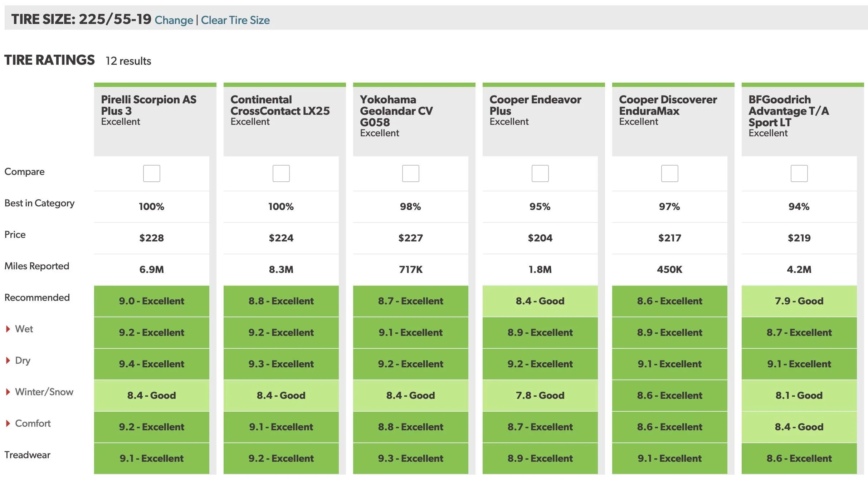Screen dimensions: 868x480
Task: Click Continental's "9.3 - Excellent" Dry rating
Action: [281, 364]
